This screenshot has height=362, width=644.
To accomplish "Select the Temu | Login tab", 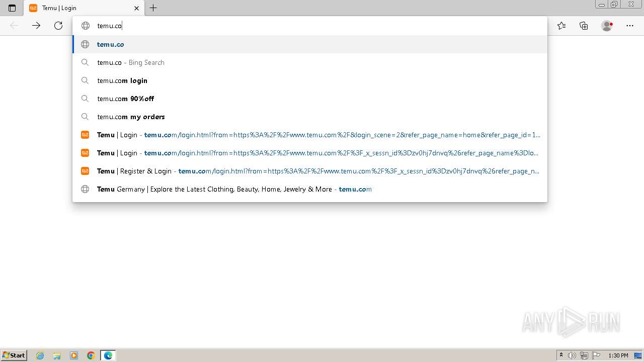I will [84, 8].
